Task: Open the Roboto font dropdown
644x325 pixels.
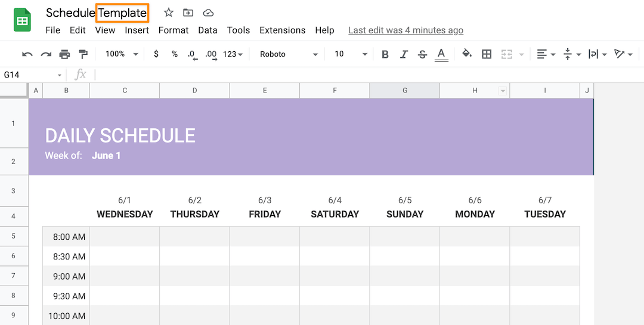Action: tap(289, 54)
